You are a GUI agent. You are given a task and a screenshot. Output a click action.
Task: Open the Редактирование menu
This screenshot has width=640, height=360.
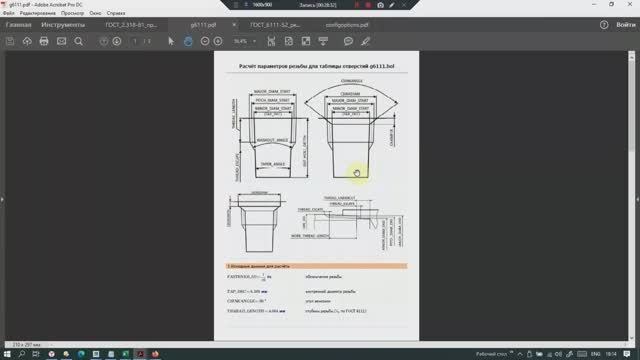click(38, 13)
